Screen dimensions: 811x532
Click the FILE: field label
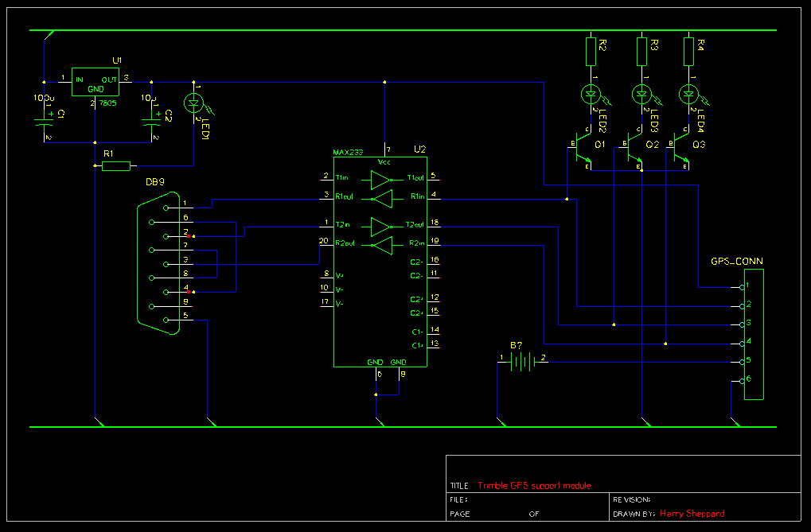pos(458,500)
